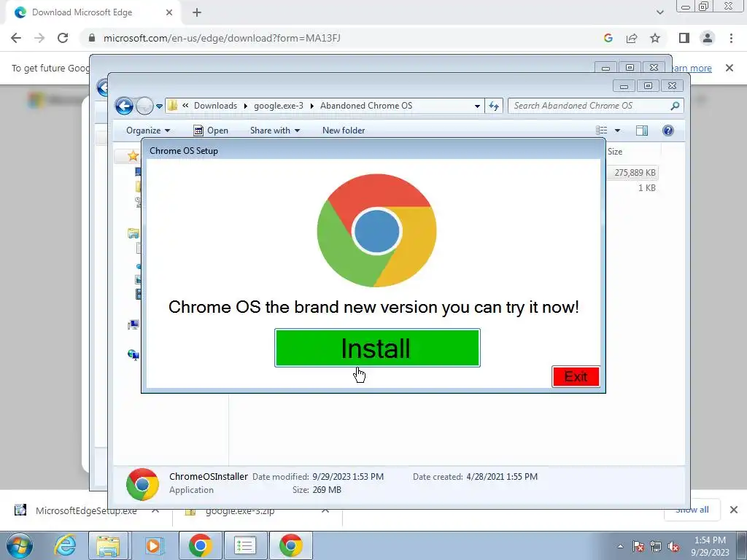Open Windows Explorer taskbar icon
Image resolution: width=747 pixels, height=560 pixels.
[108, 545]
